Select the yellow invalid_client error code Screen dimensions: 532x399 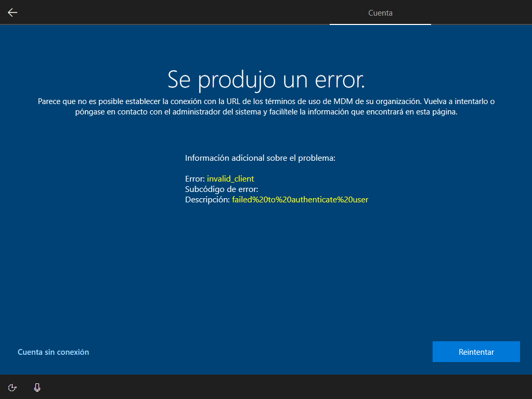tap(230, 178)
